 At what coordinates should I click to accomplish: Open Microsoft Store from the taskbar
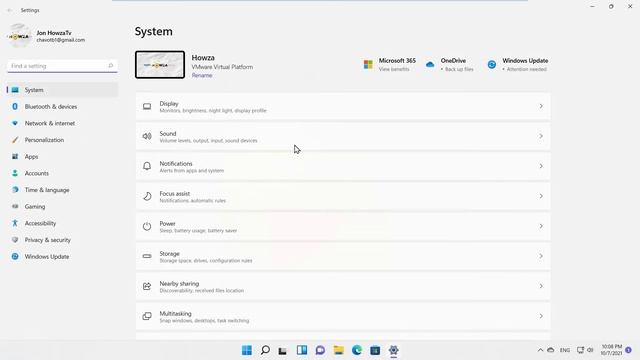click(x=375, y=350)
